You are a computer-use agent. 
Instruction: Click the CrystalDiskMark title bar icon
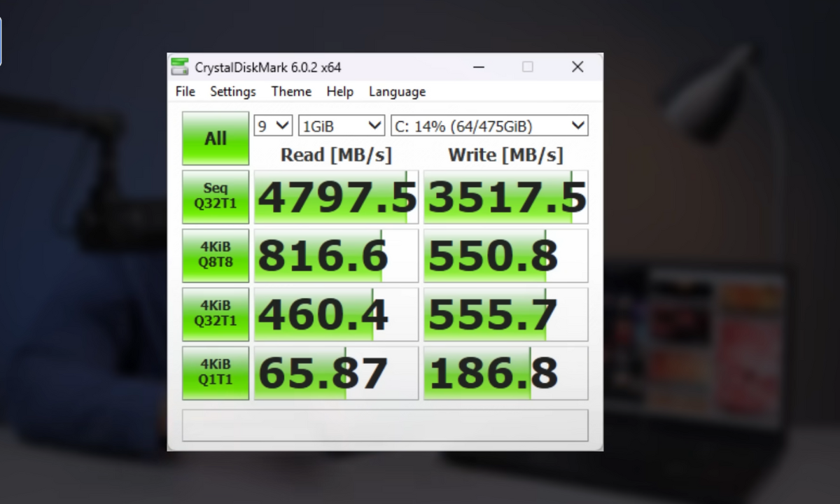(180, 67)
